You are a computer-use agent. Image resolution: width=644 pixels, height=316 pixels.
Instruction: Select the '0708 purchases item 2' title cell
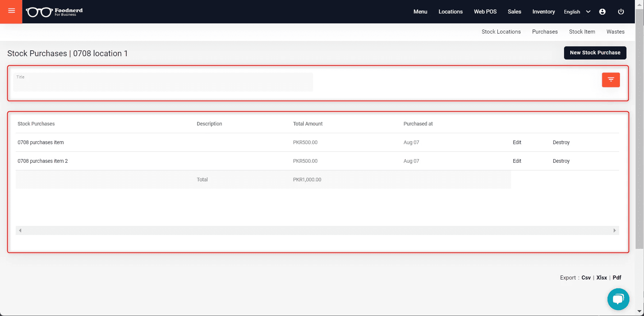(x=43, y=161)
